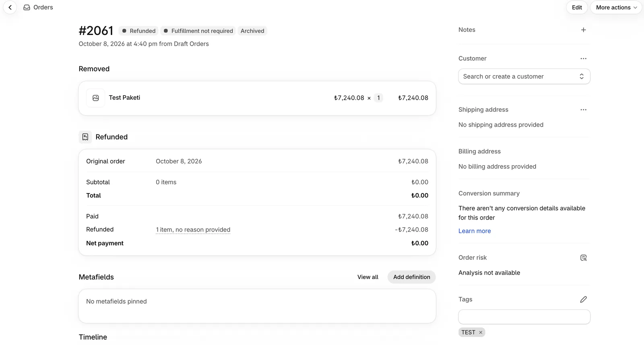Click the quantity 1 badge
644x345 pixels.
(378, 98)
